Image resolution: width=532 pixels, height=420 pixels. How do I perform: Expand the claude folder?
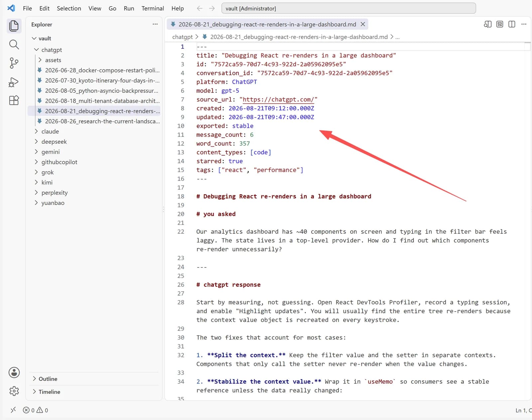tap(36, 131)
